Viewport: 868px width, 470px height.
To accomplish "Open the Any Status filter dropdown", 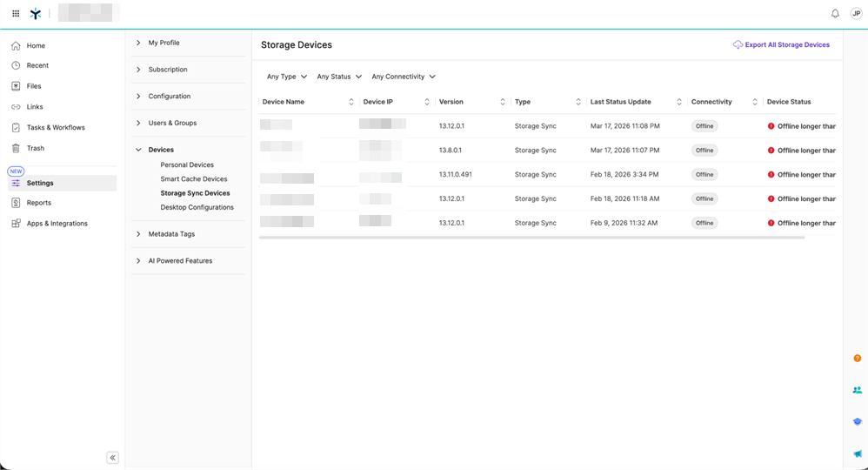I will pos(339,77).
